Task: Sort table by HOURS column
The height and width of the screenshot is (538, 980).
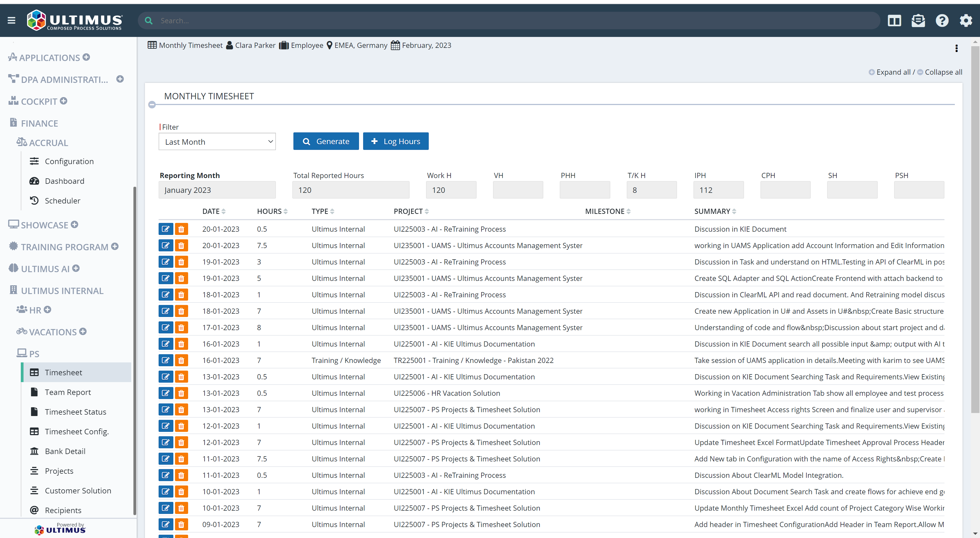Action: point(272,211)
